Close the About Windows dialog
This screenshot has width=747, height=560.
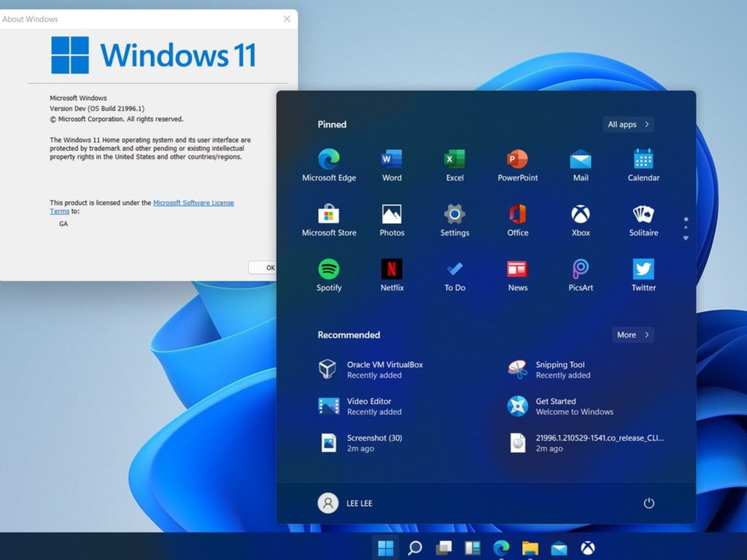click(x=287, y=18)
